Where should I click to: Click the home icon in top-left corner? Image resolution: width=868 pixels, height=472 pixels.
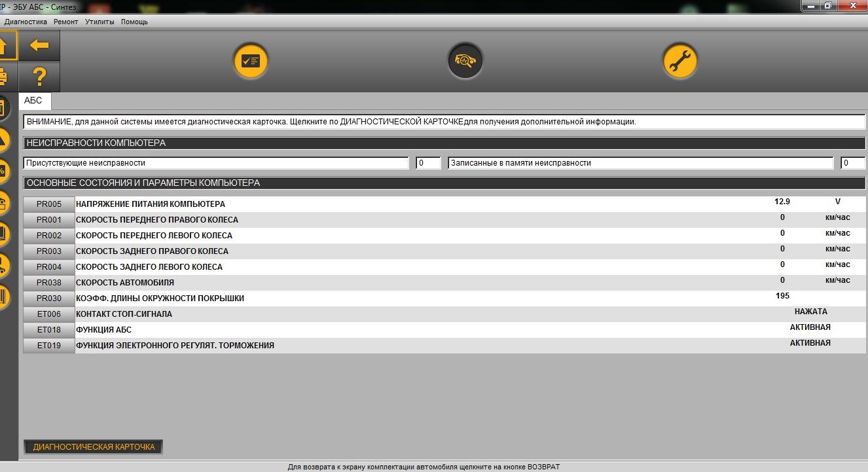pyautogui.click(x=6, y=45)
